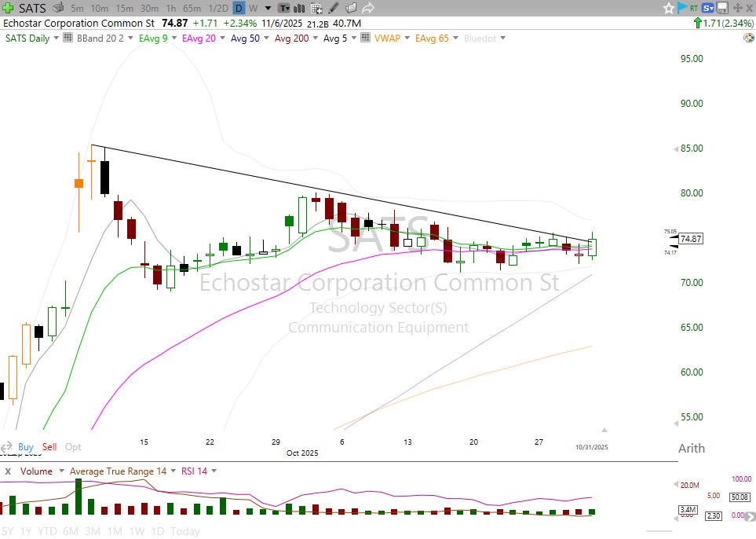Zoom chart to 1W range
The width and height of the screenshot is (756, 539).
click(x=137, y=531)
